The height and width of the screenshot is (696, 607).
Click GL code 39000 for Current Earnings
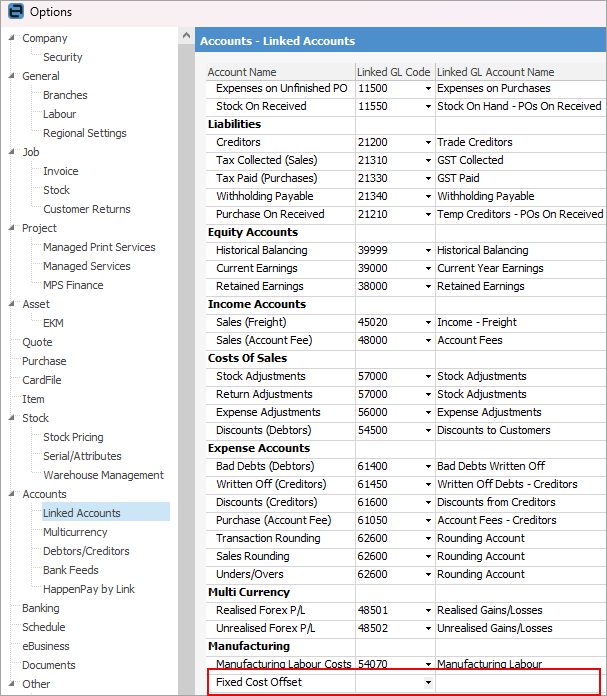click(x=373, y=269)
